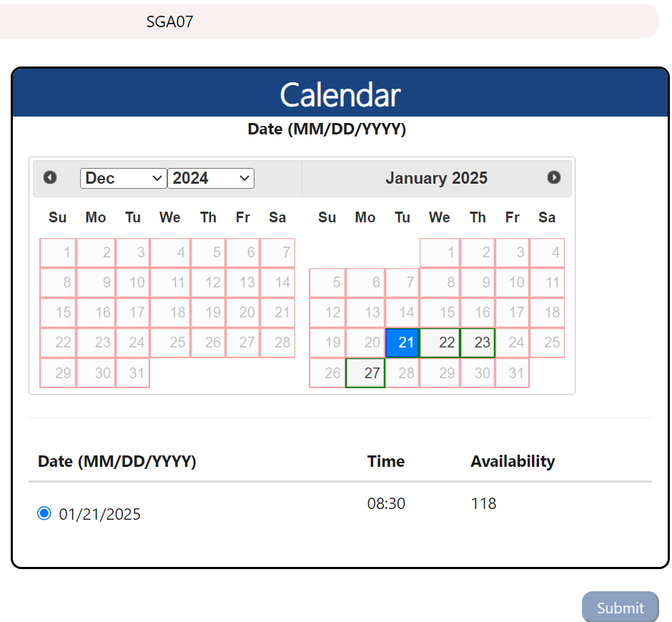
Task: Click January 20 disabled date
Action: 365,343
